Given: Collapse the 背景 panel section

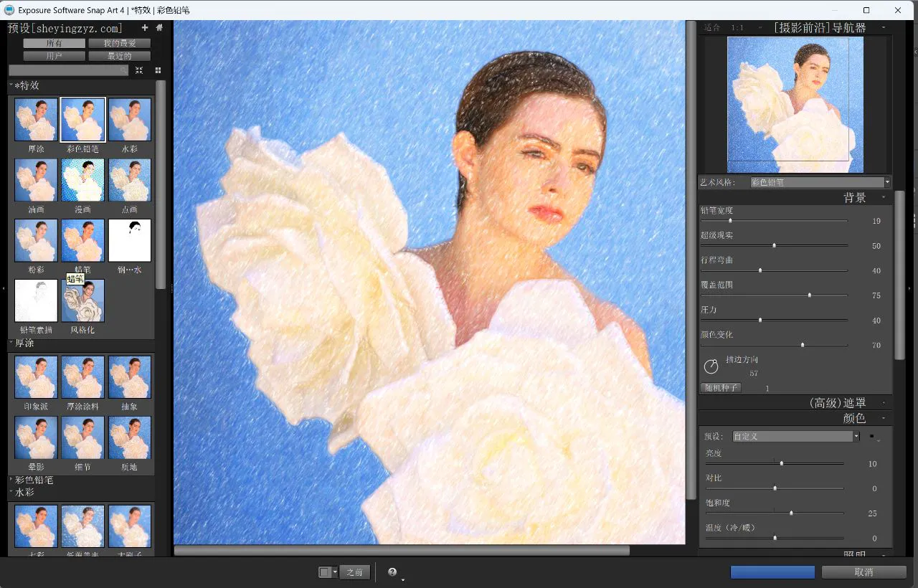Looking at the screenshot, I should pyautogui.click(x=884, y=197).
